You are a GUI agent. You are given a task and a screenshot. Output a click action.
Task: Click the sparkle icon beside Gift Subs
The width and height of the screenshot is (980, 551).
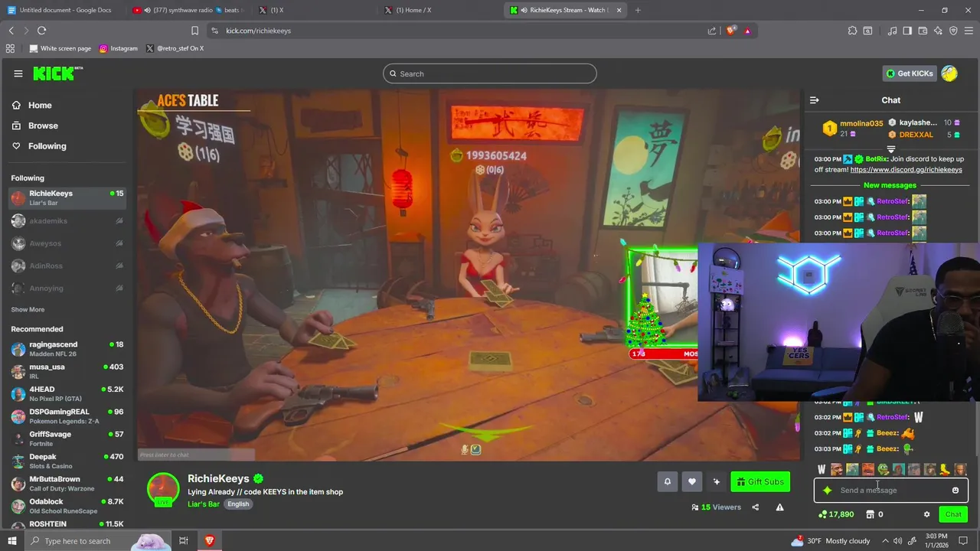click(716, 481)
